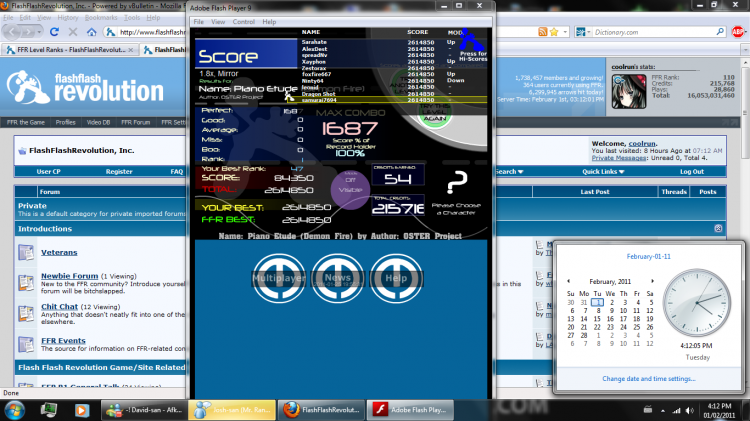Collapse Introductions category toggle icon
750x421 pixels.
point(718,229)
